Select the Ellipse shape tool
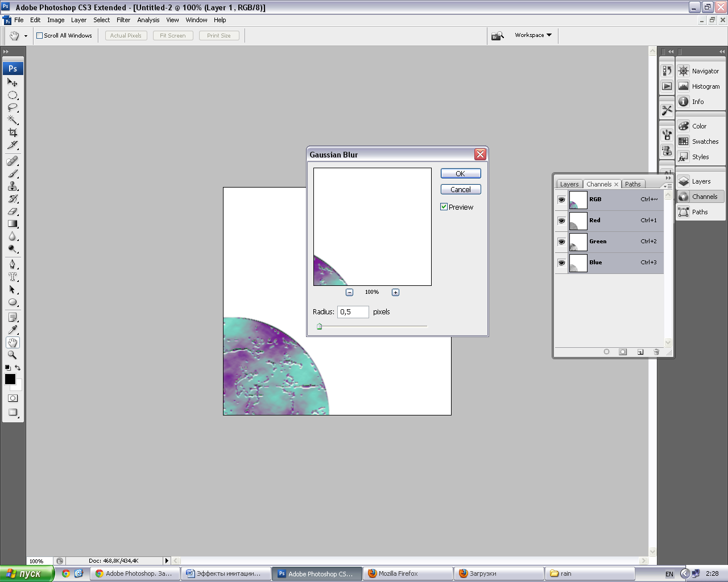 coord(13,302)
